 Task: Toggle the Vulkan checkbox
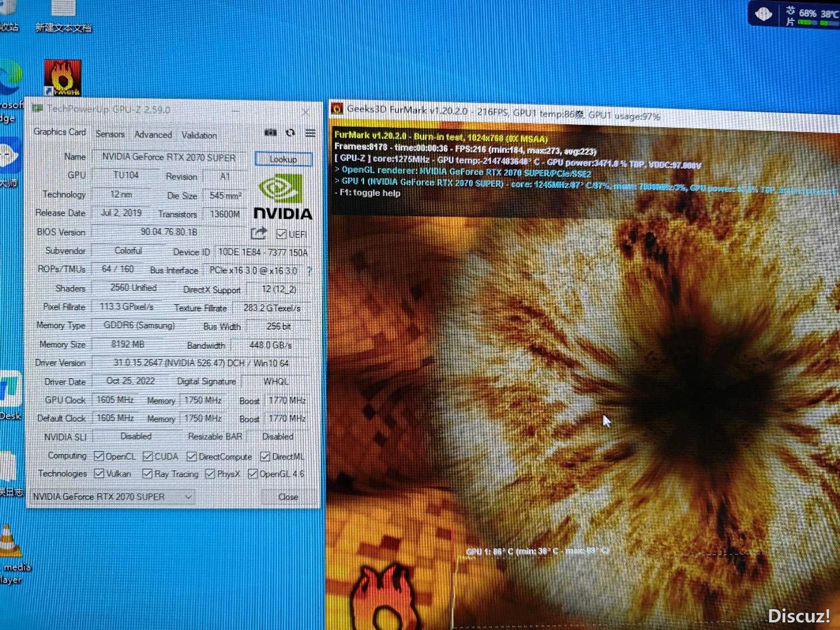(99, 473)
